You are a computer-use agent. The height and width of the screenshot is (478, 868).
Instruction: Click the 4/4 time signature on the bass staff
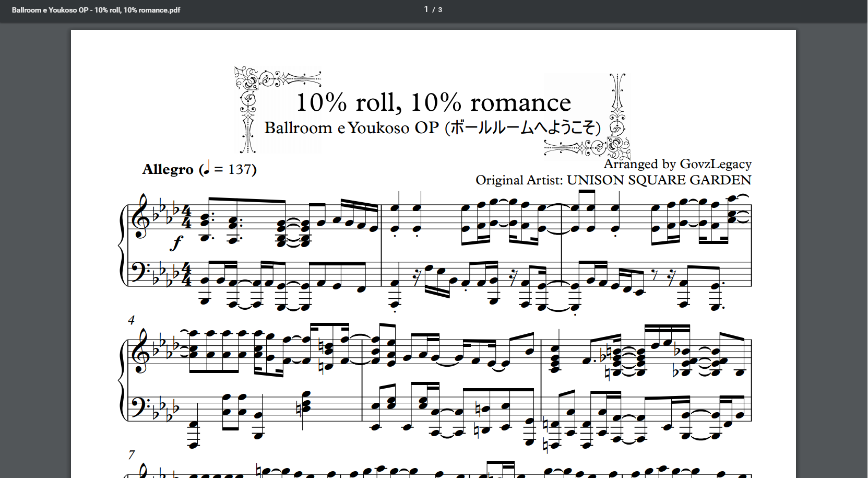pyautogui.click(x=186, y=274)
